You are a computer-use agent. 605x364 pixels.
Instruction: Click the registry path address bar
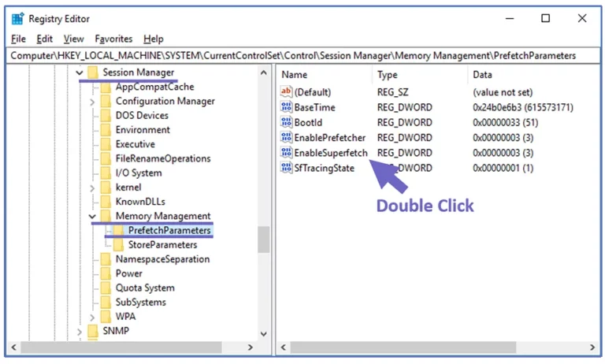[x=302, y=56]
